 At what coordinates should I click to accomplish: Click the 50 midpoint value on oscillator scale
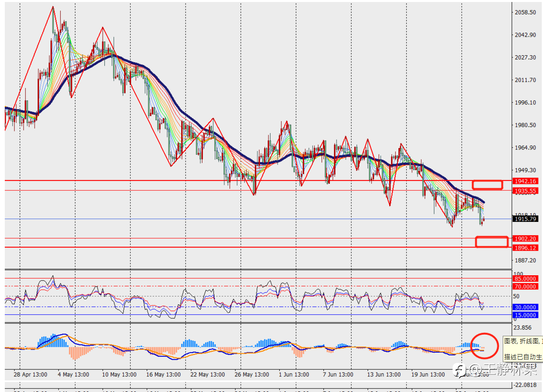pos(516,296)
